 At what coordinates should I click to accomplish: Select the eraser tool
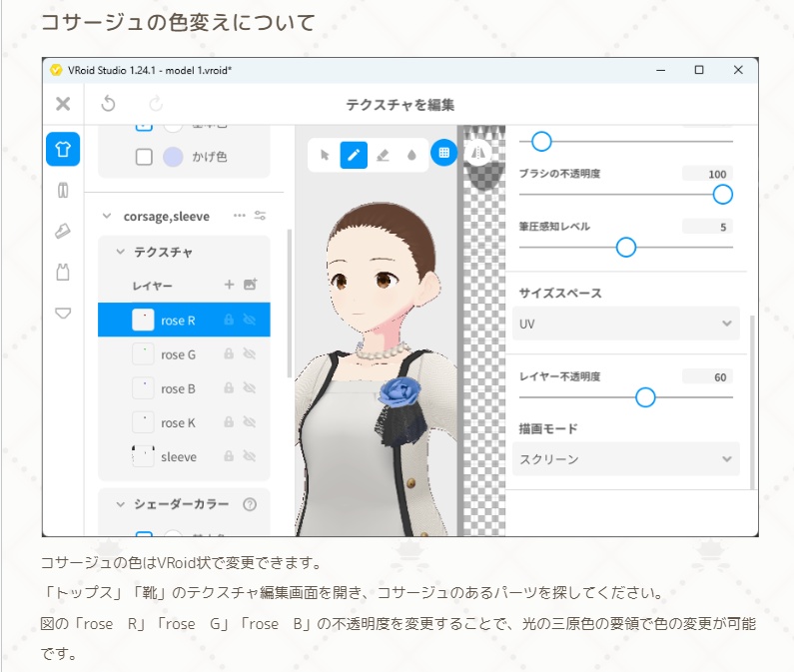point(383,155)
